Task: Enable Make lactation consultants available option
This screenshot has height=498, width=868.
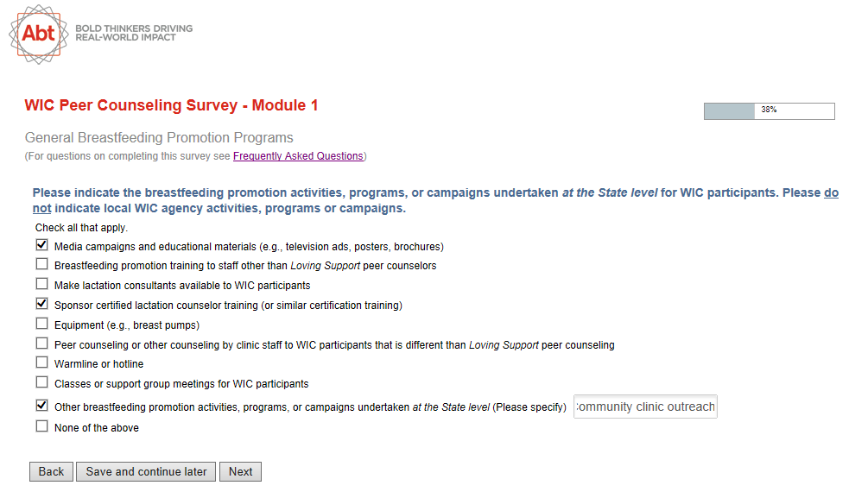Action: tap(41, 284)
